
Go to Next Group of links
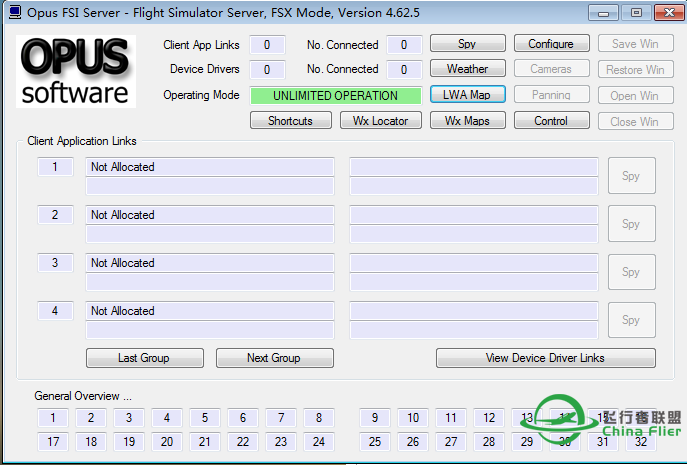[x=274, y=358]
